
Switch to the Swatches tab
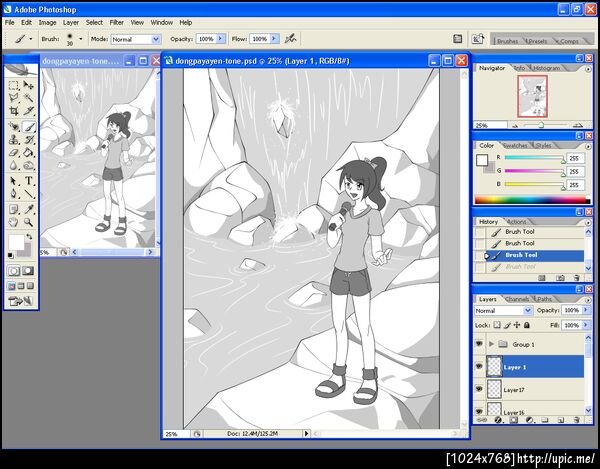click(515, 145)
